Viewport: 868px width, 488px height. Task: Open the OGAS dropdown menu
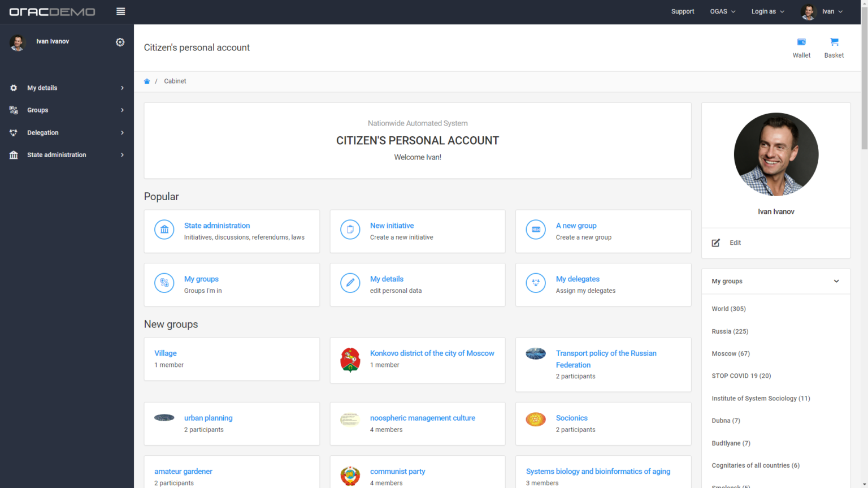tap(722, 11)
